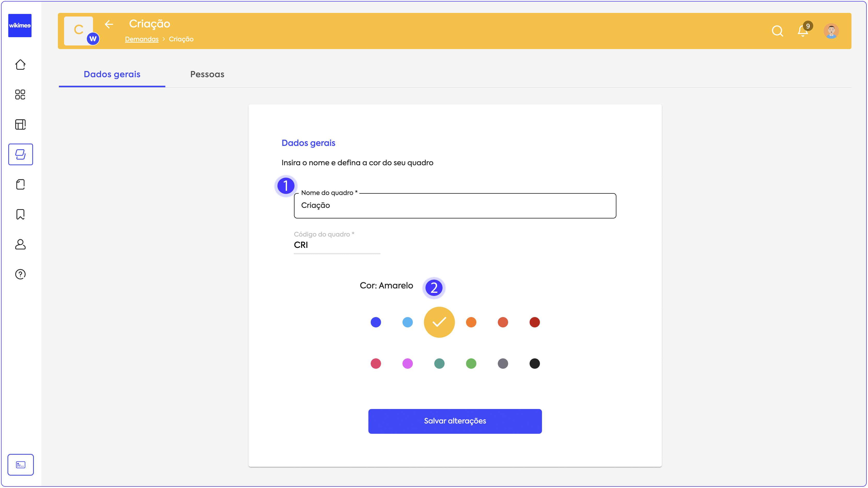
Task: Open the dashboard grid icon
Action: click(20, 95)
